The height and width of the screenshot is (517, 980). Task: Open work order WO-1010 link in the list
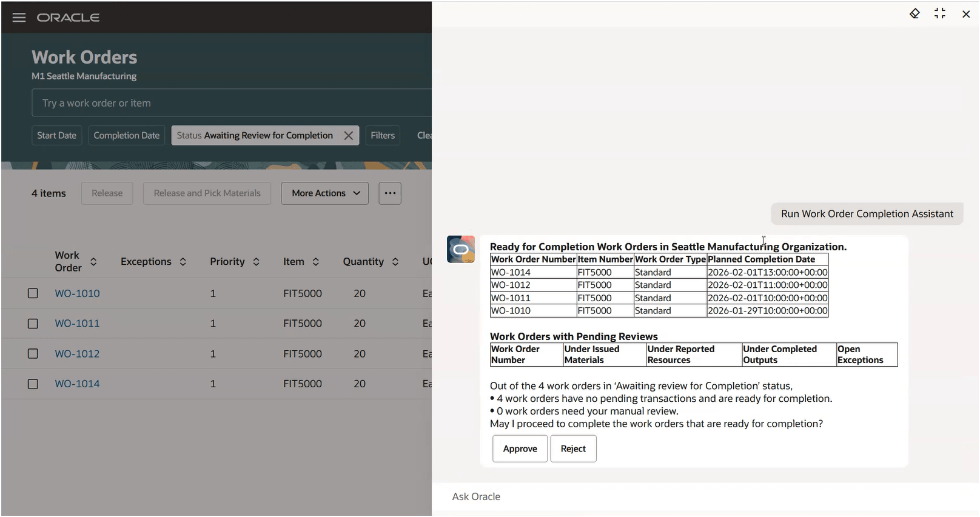(77, 293)
